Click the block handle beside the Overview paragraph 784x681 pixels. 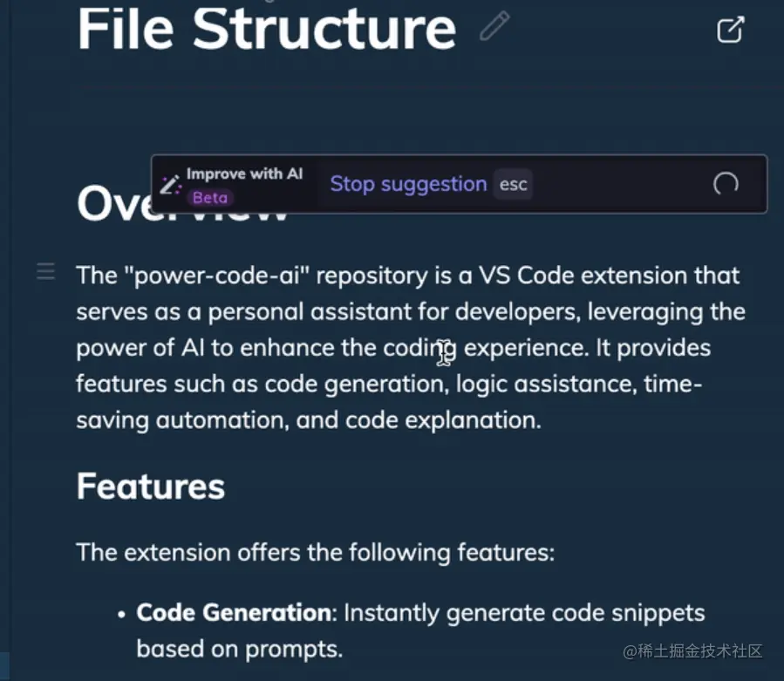point(45,271)
